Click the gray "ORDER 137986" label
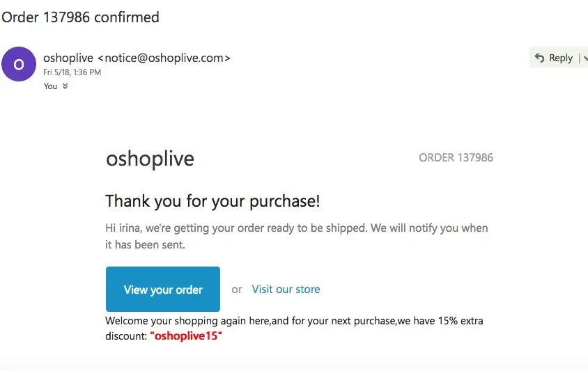The height and width of the screenshot is (371, 588). coord(456,157)
